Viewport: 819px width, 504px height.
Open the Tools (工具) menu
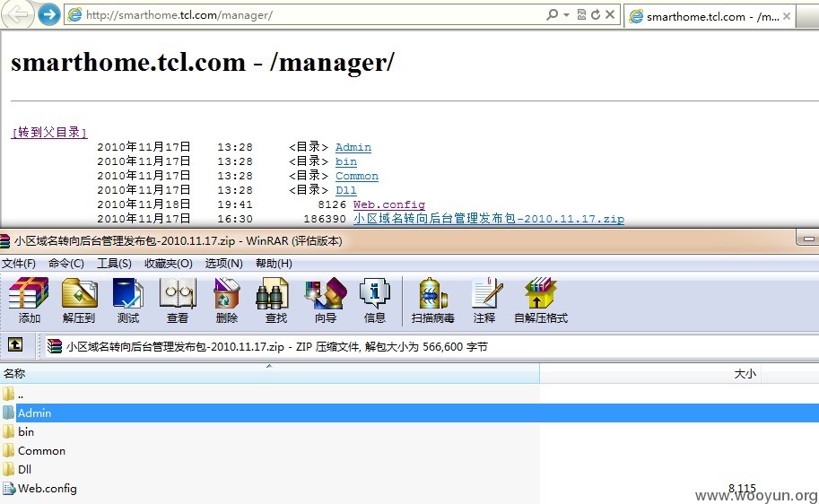click(114, 264)
